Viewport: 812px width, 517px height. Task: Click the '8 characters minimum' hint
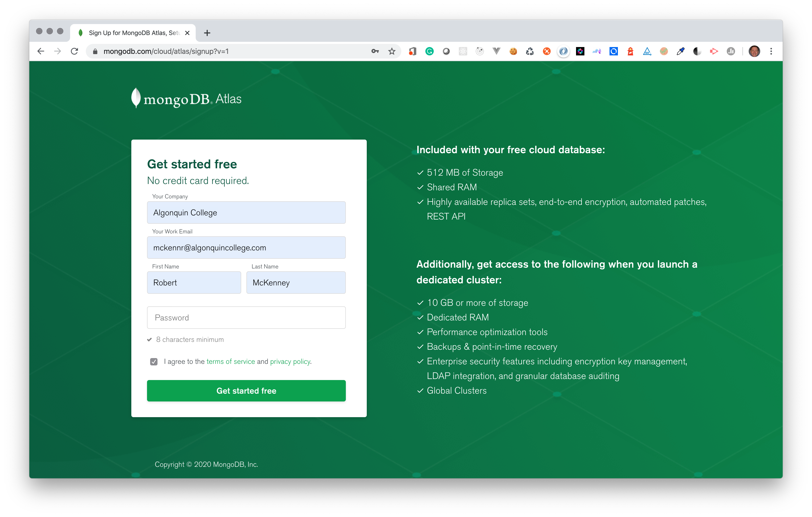189,339
